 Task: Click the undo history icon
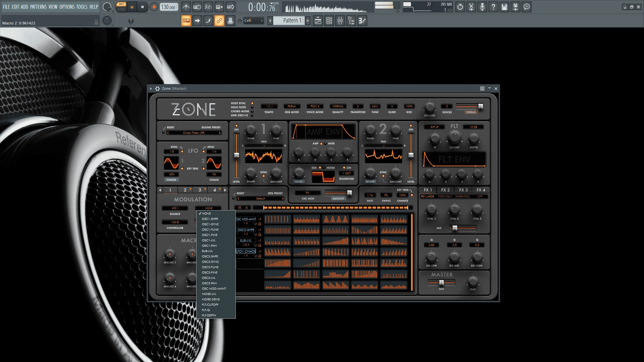pyautogui.click(x=460, y=7)
